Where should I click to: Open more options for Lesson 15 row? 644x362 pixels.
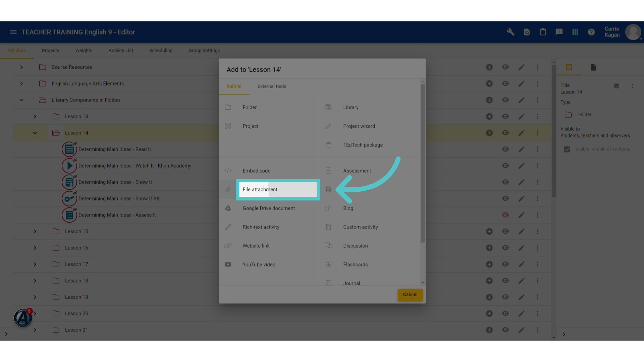[x=538, y=232]
